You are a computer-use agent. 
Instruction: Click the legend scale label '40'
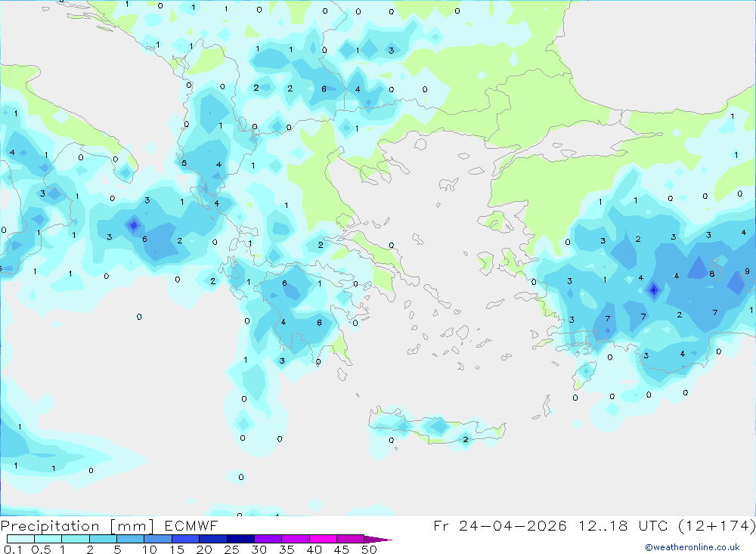pyautogui.click(x=314, y=549)
